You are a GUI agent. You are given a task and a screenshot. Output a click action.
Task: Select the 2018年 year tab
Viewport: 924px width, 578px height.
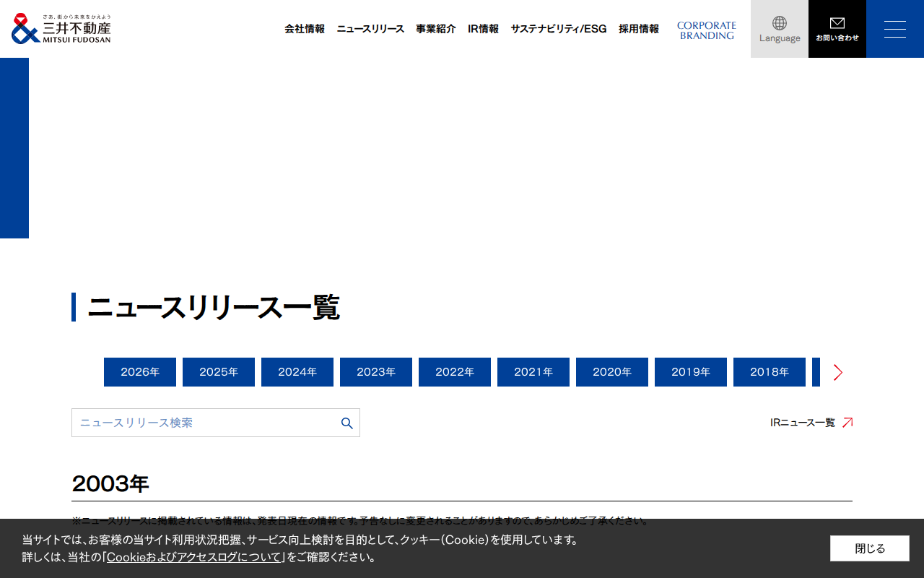(x=770, y=372)
